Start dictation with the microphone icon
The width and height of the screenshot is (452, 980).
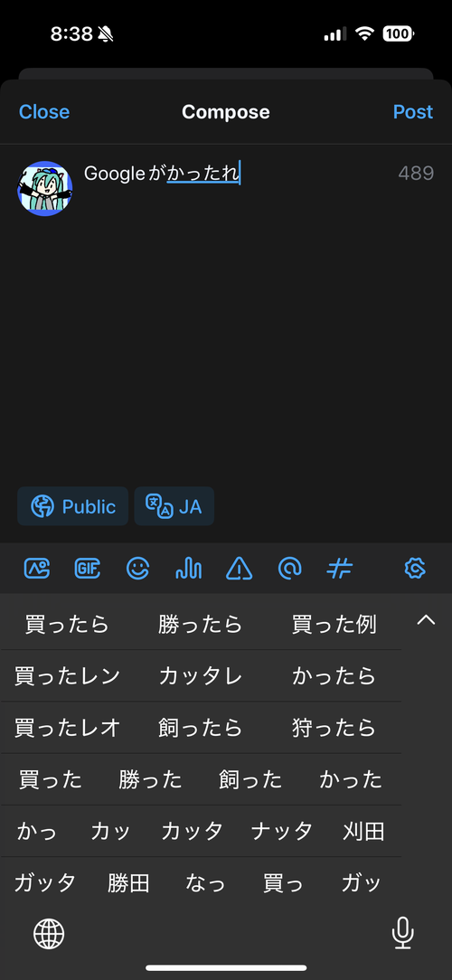point(402,933)
